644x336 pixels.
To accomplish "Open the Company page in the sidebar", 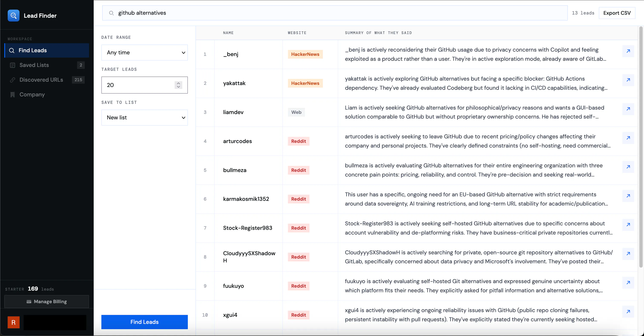I will (x=47, y=95).
